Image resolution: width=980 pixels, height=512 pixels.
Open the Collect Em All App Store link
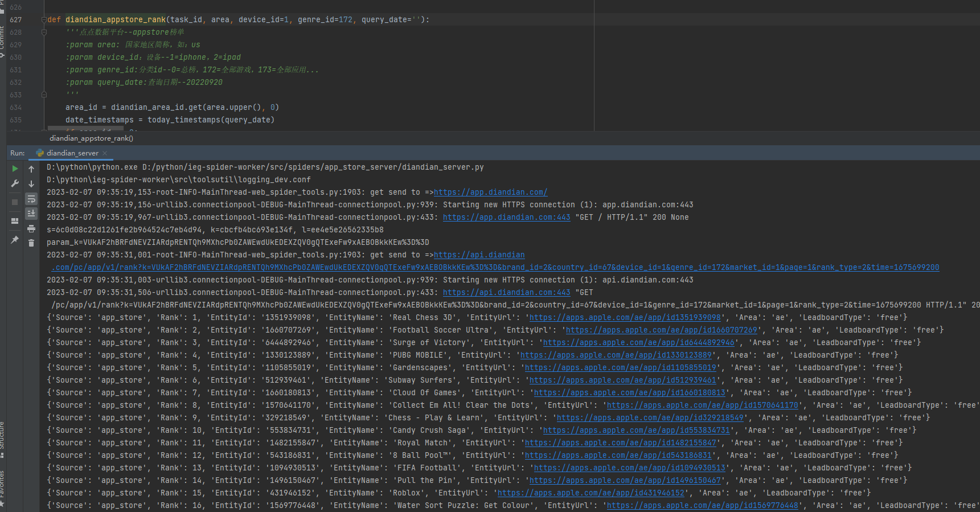(x=702, y=405)
